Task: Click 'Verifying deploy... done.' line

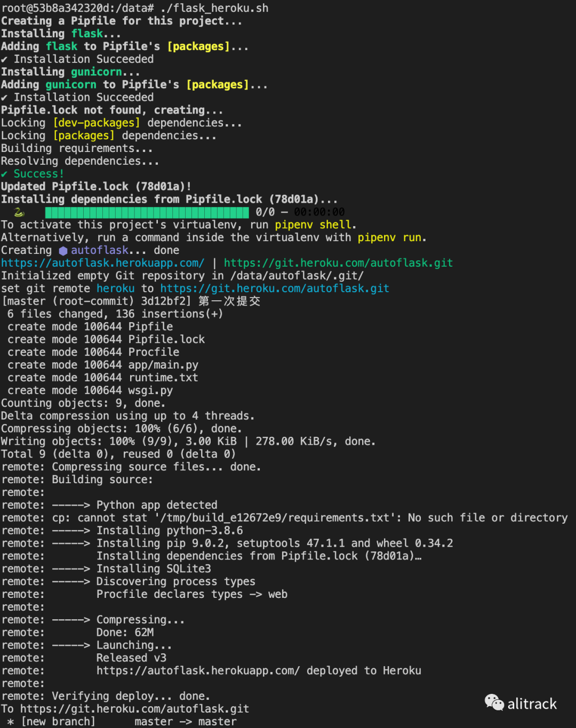Action: coord(106,696)
